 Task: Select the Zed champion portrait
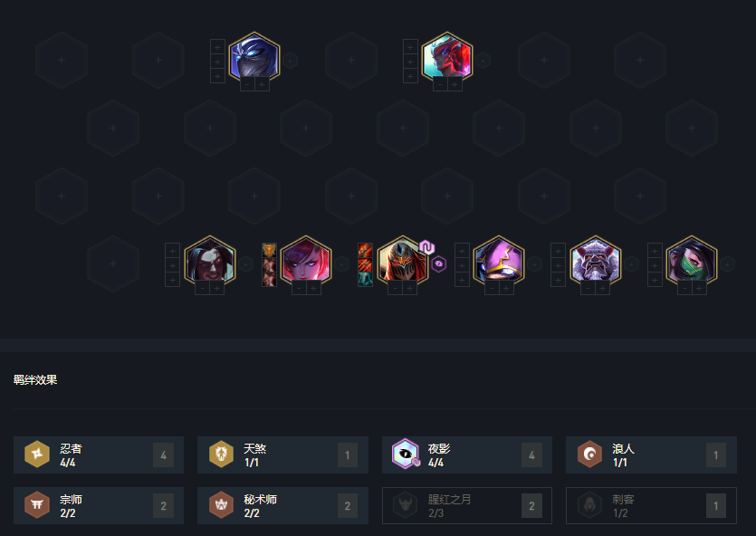click(x=403, y=262)
